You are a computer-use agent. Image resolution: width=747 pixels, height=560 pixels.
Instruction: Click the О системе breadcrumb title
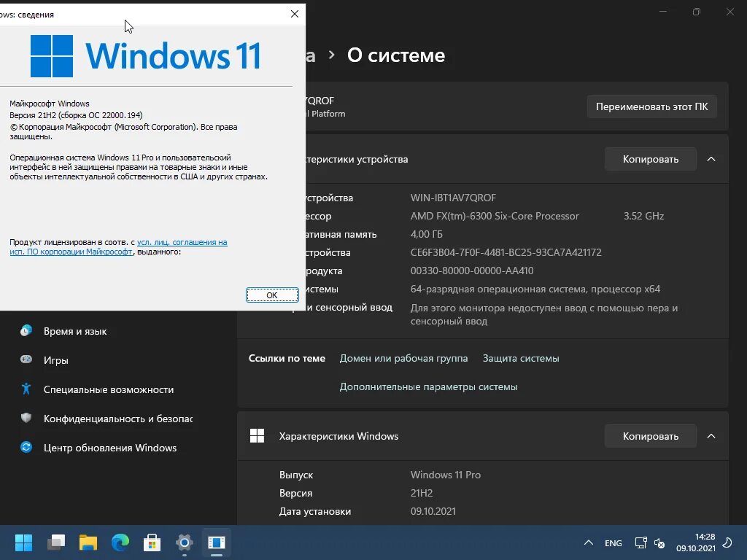click(396, 55)
